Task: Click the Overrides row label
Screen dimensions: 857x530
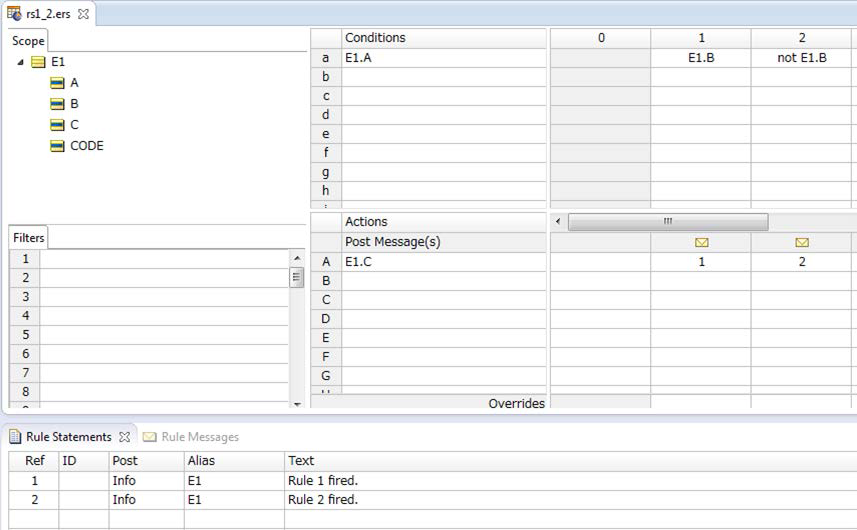Action: (516, 403)
